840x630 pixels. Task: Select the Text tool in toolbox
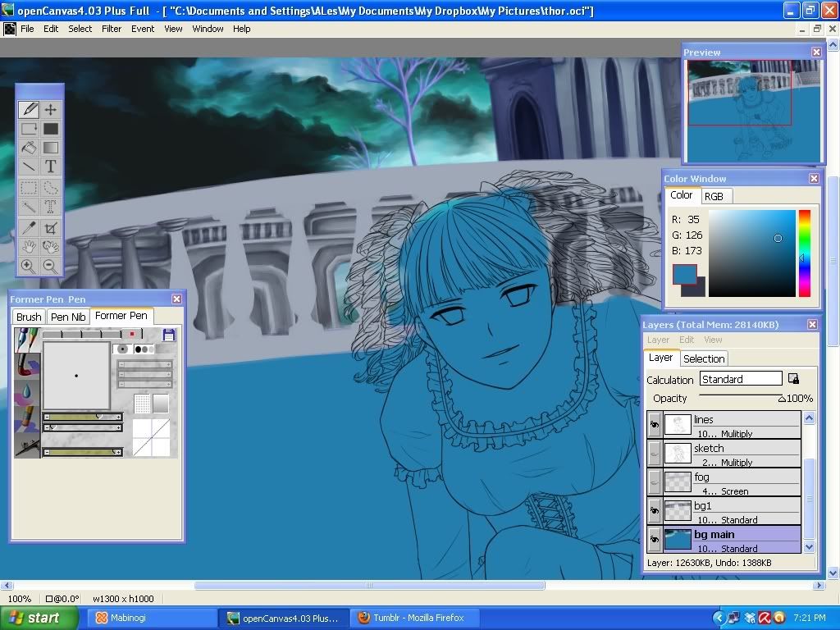[51, 167]
